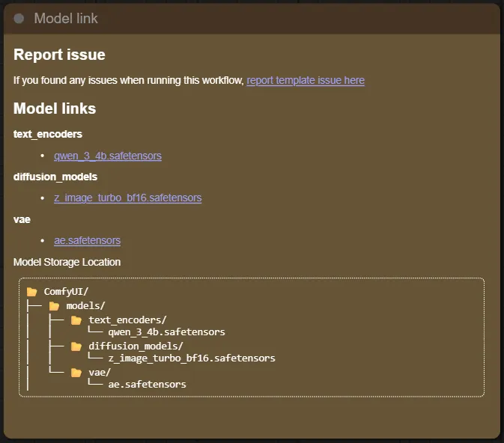Click the gray collapse dot beside Model link

19,19
